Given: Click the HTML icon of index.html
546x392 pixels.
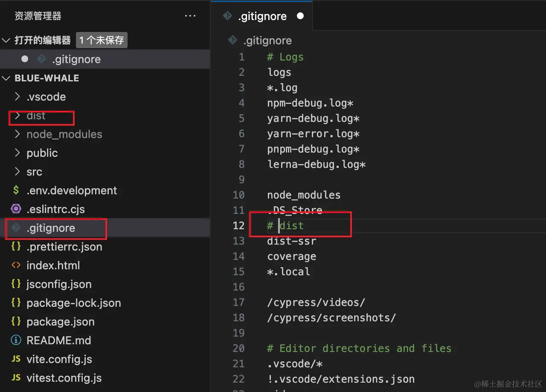Looking at the screenshot, I should pos(16,265).
